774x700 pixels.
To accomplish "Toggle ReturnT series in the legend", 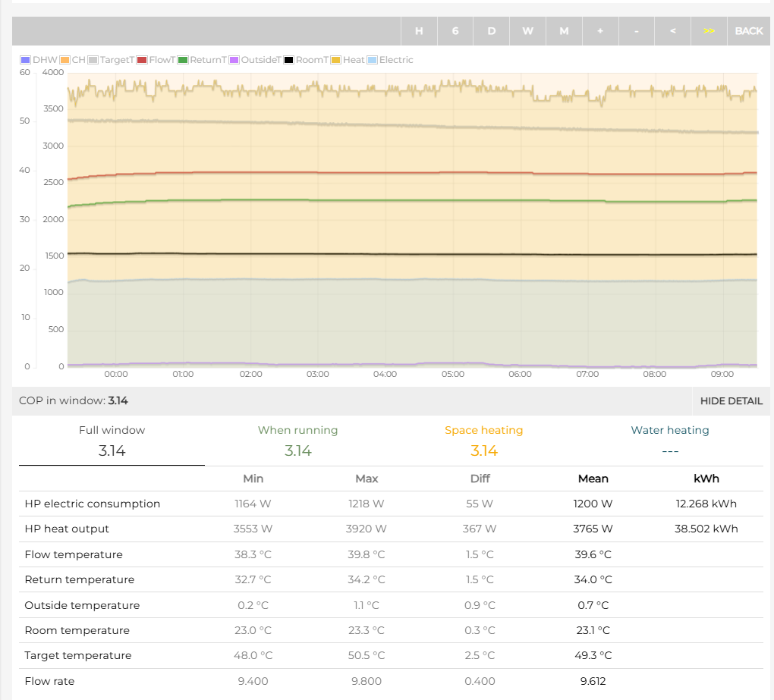I will click(201, 60).
